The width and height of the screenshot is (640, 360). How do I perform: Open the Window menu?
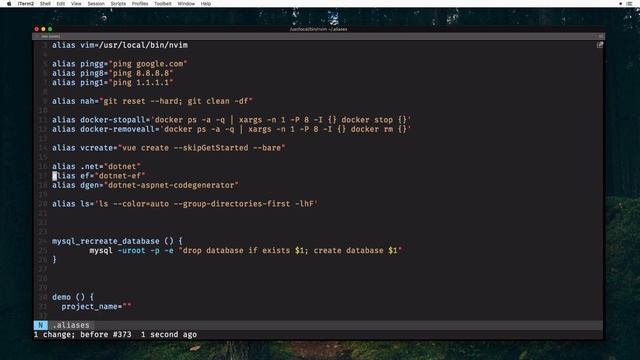[186, 4]
